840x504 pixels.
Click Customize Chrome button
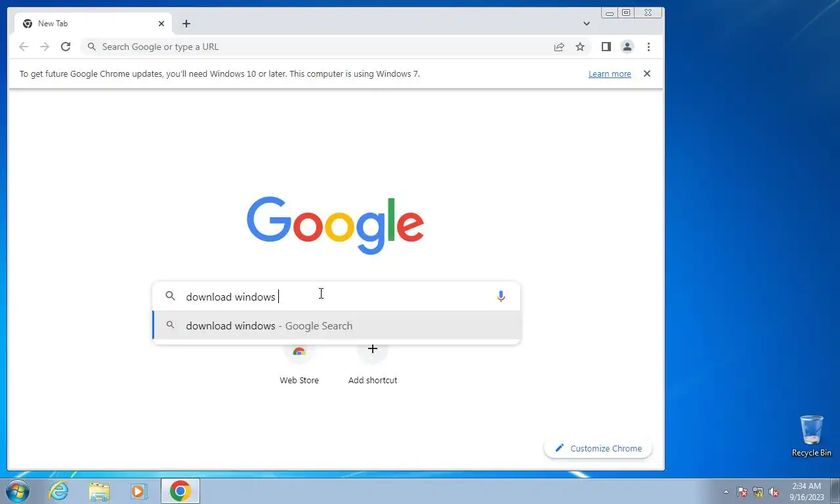click(598, 448)
